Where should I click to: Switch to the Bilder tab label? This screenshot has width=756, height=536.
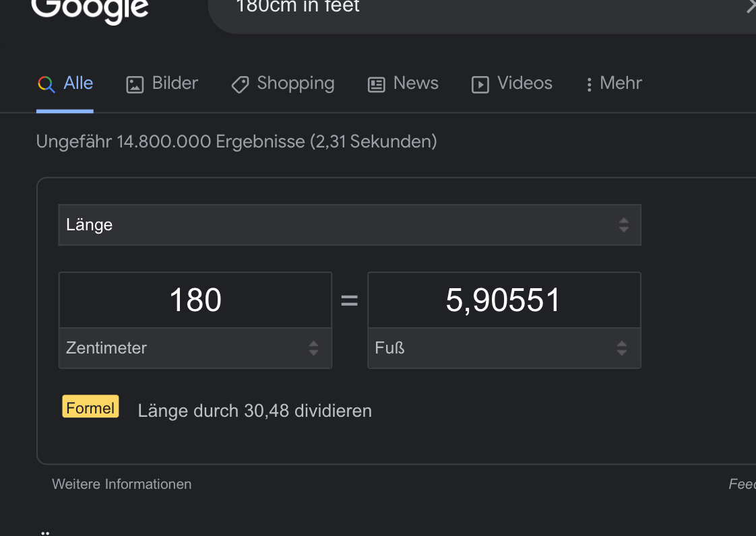[x=175, y=83]
